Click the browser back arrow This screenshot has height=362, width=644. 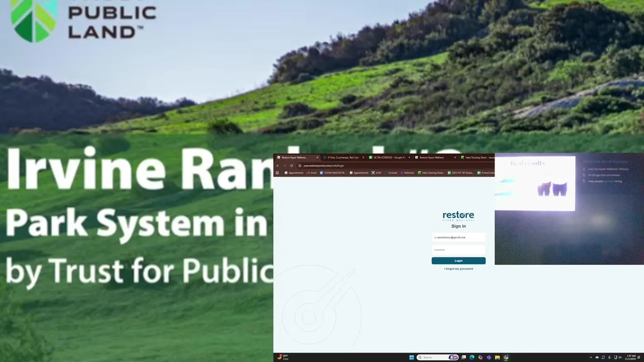coord(277,165)
